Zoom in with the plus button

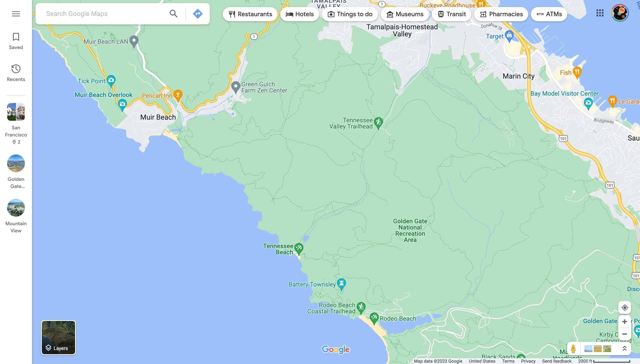tap(624, 322)
